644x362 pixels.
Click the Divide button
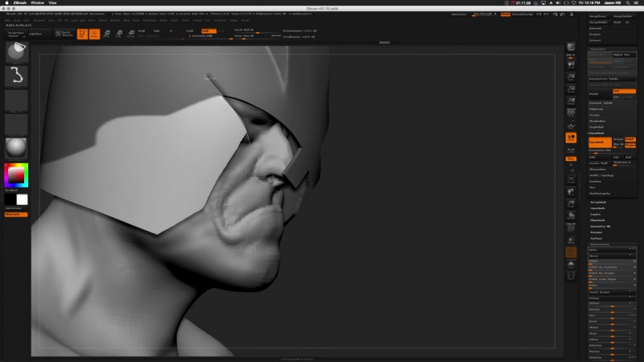600,94
